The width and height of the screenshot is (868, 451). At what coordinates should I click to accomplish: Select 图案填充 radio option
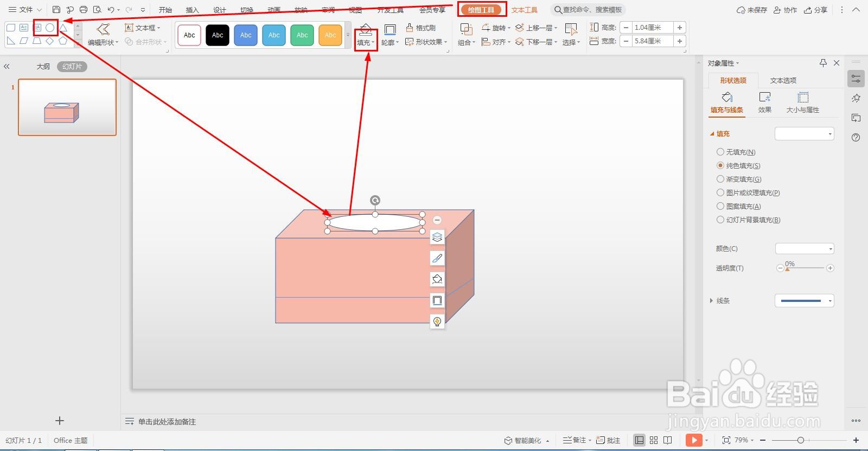click(x=720, y=206)
